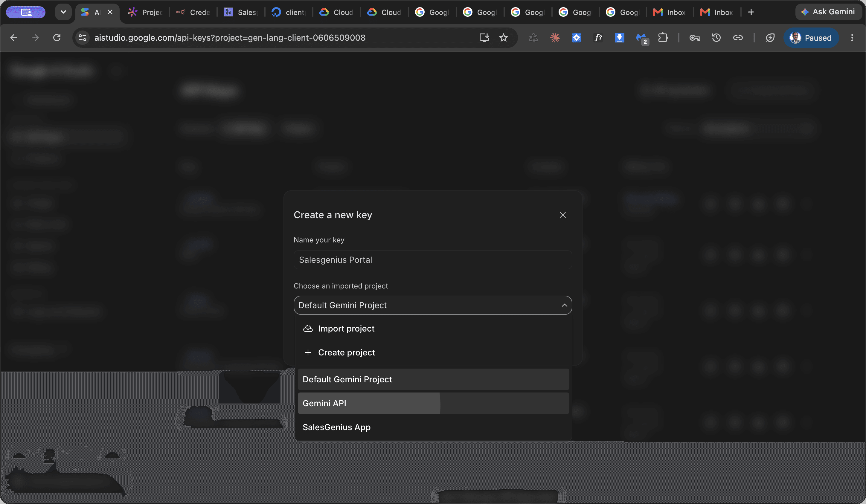Click the link chain icon in toolbar
Image resolution: width=866 pixels, height=504 pixels.
[738, 38]
